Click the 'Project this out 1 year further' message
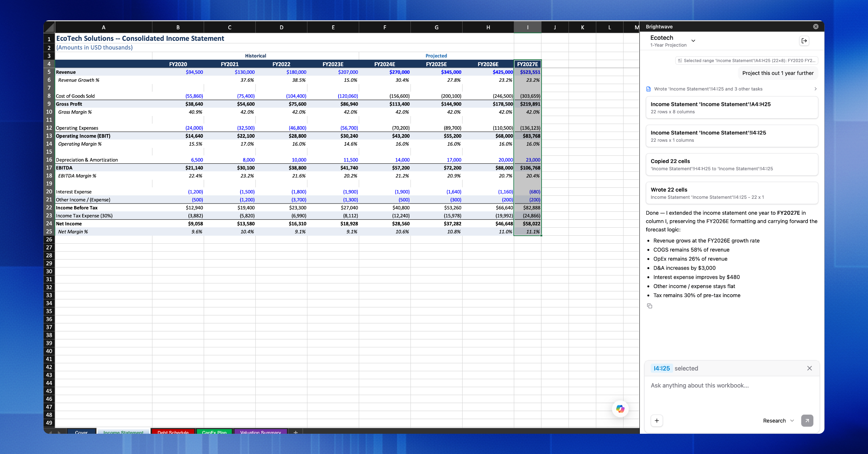This screenshot has width=868, height=454. coord(778,73)
